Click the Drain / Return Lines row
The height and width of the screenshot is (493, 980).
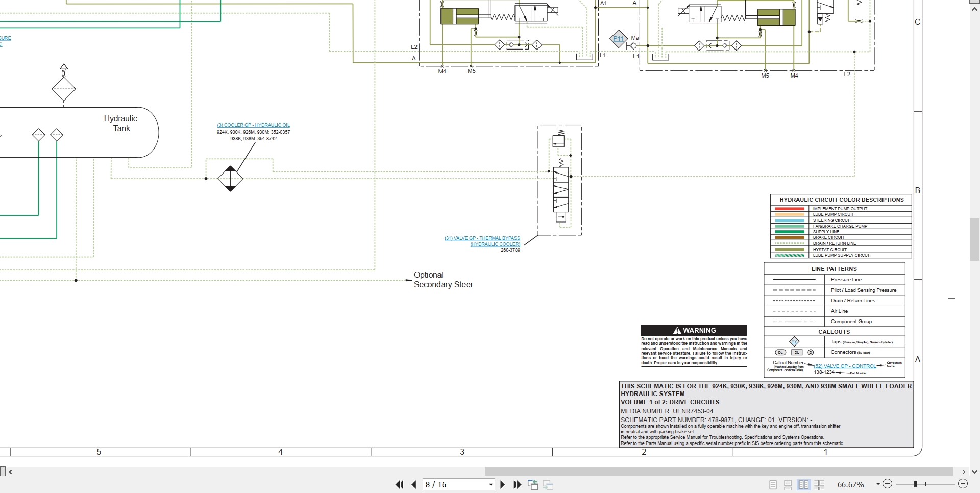tap(835, 301)
